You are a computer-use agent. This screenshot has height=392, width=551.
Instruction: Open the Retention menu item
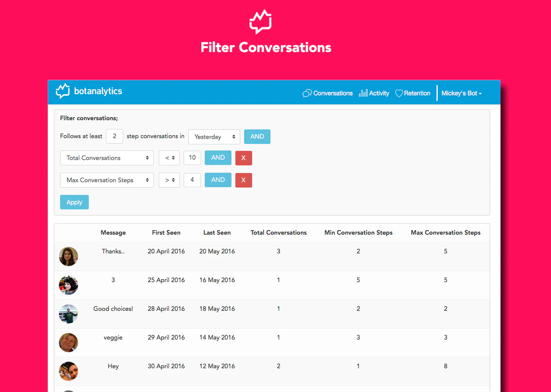click(x=412, y=93)
